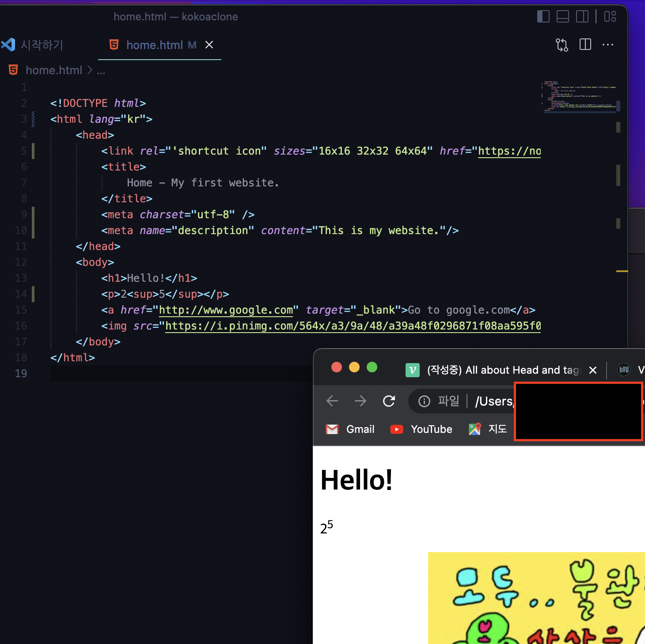Click line number 19 in the gutter

pos(21,374)
